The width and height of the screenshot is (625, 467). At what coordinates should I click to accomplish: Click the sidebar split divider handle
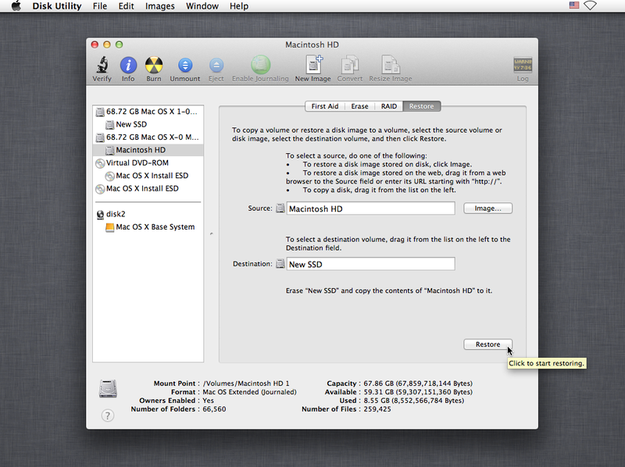(211, 234)
